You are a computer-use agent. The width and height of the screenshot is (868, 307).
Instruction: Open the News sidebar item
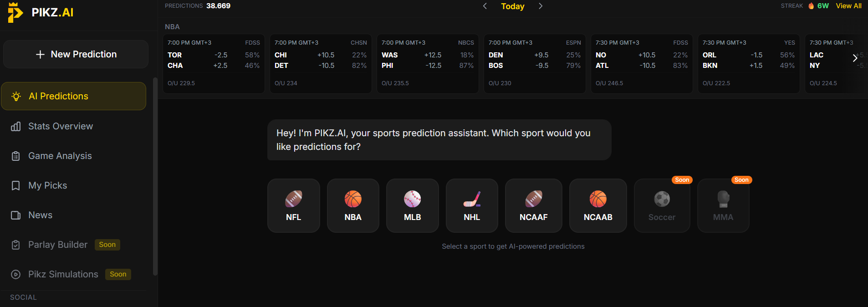tap(40, 215)
